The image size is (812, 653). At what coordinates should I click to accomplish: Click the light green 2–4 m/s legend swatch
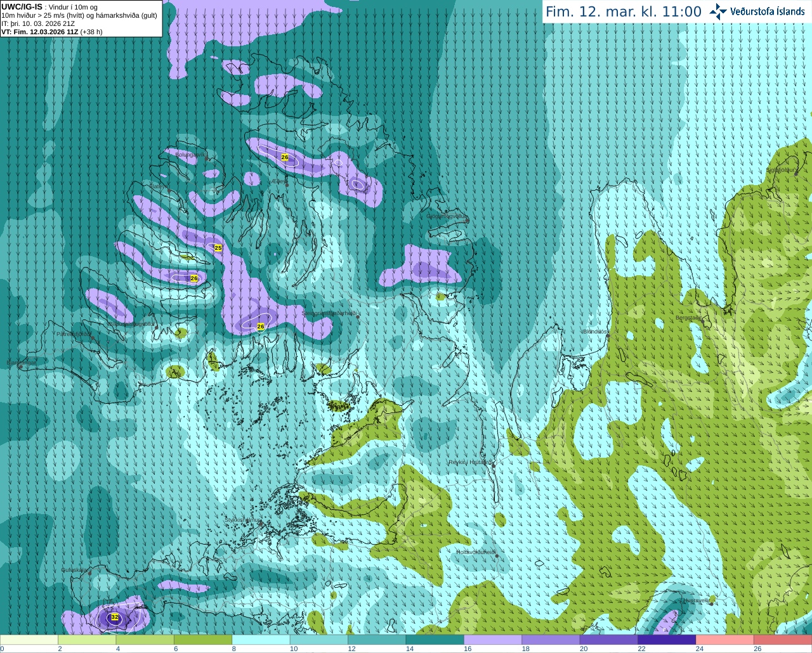pyautogui.click(x=87, y=640)
